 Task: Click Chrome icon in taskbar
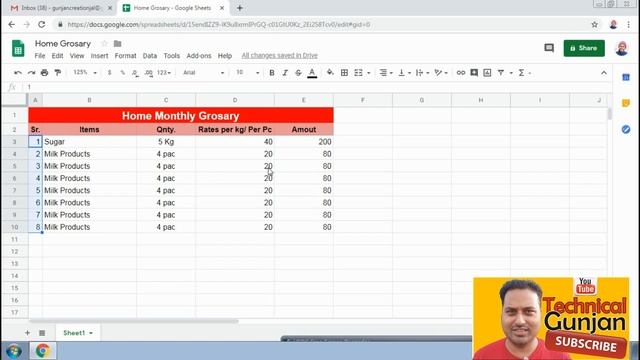pos(42,351)
